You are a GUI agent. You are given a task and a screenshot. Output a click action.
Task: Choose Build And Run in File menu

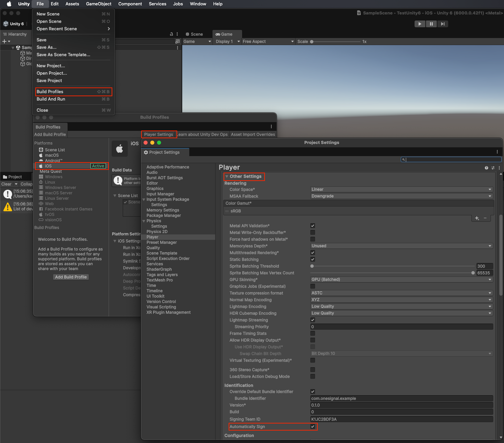point(73,99)
